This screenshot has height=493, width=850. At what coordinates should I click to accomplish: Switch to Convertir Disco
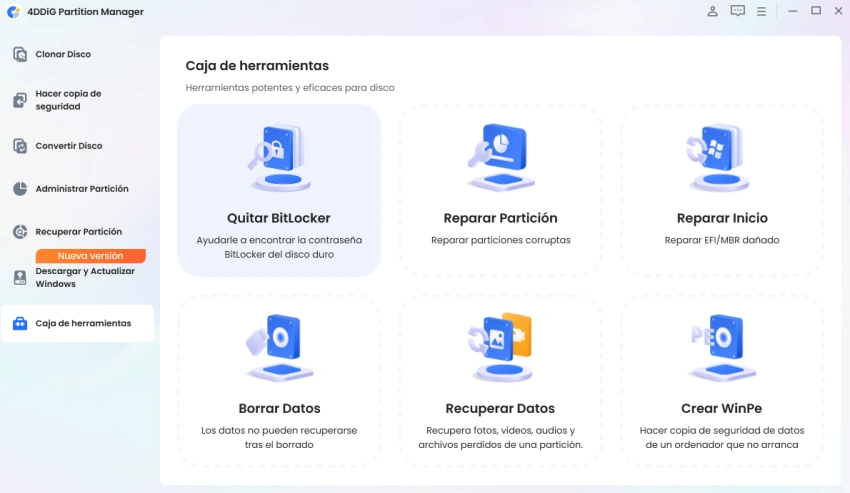[69, 146]
